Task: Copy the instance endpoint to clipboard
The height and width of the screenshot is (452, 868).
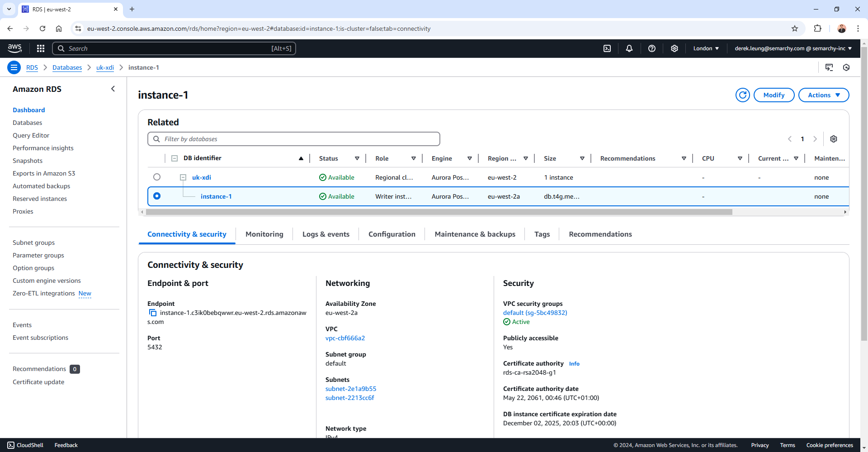Action: pos(153,313)
